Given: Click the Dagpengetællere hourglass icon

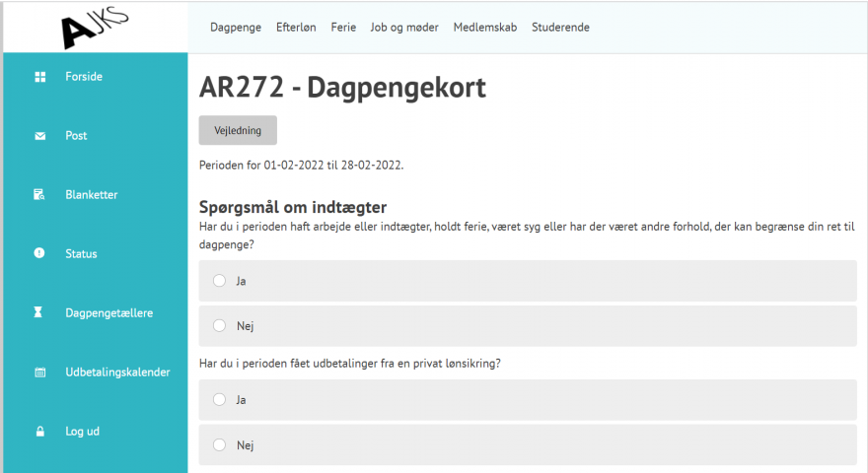Looking at the screenshot, I should tap(37, 312).
